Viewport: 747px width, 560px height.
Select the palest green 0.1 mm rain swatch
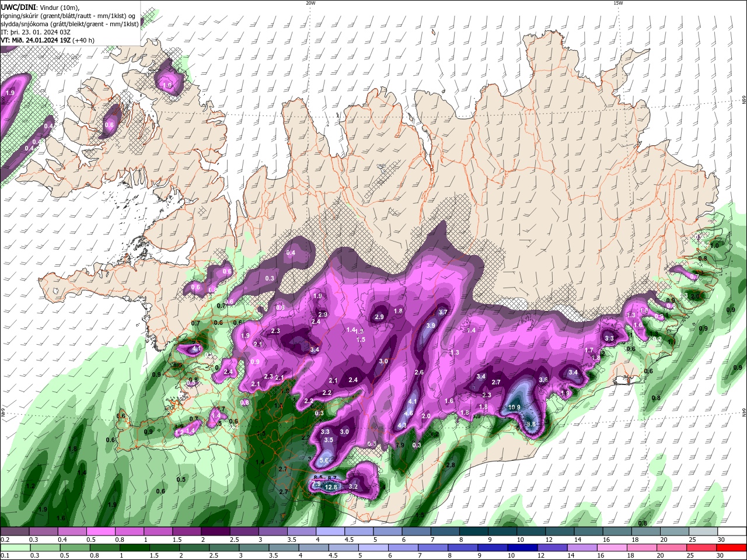[x=15, y=548]
